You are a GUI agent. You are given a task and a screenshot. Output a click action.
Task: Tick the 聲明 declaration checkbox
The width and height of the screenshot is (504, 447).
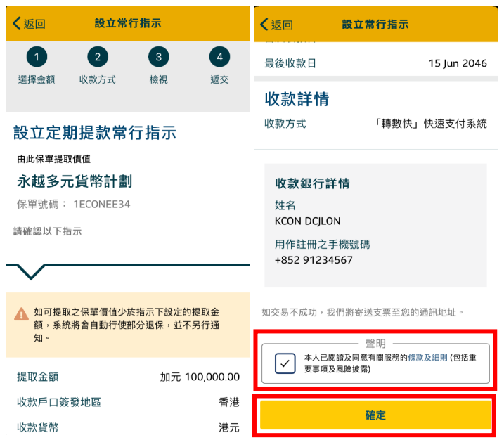(x=285, y=363)
